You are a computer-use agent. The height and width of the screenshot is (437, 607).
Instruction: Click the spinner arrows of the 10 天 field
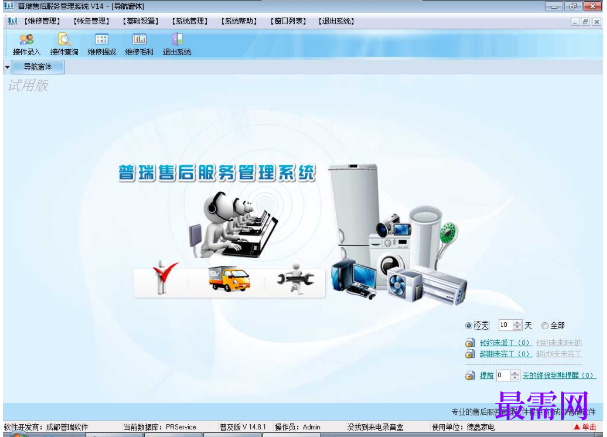click(517, 325)
